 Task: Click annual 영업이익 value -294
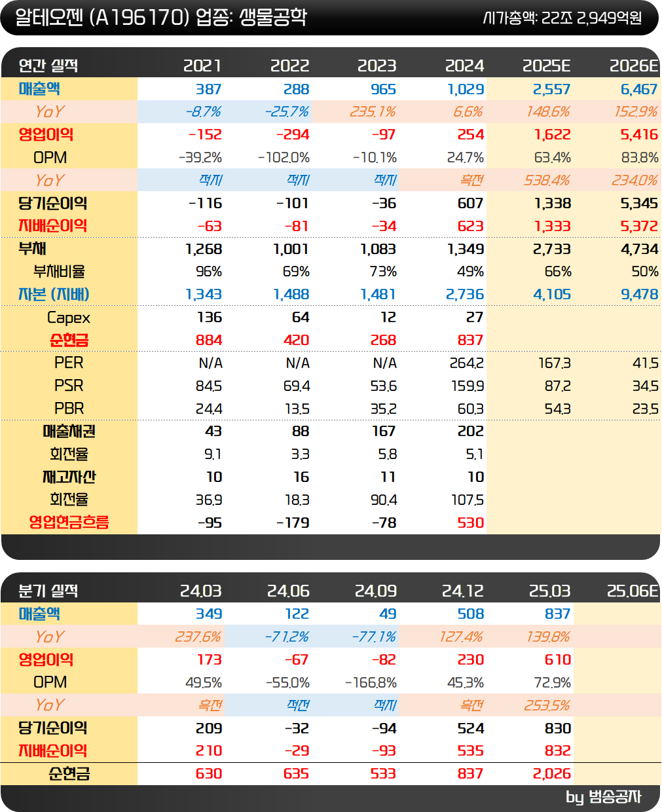tap(293, 135)
